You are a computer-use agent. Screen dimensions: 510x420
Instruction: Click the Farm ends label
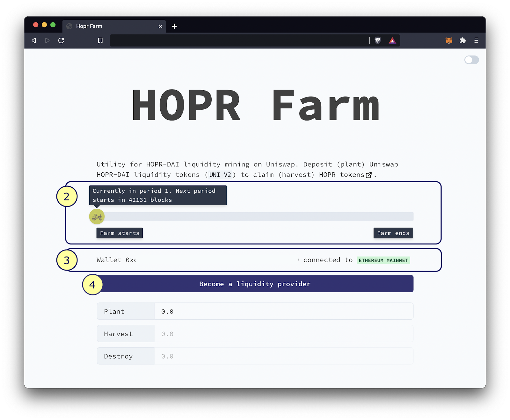393,233
